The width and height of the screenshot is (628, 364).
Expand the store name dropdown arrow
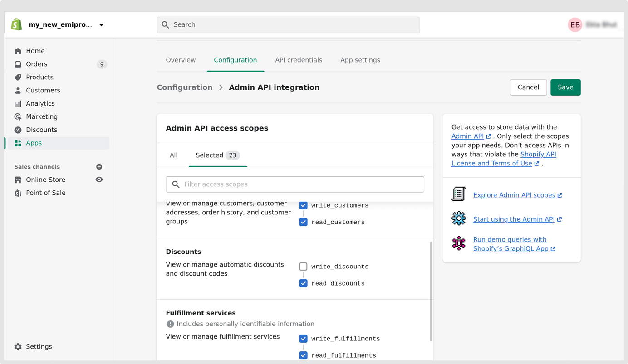[x=102, y=25]
